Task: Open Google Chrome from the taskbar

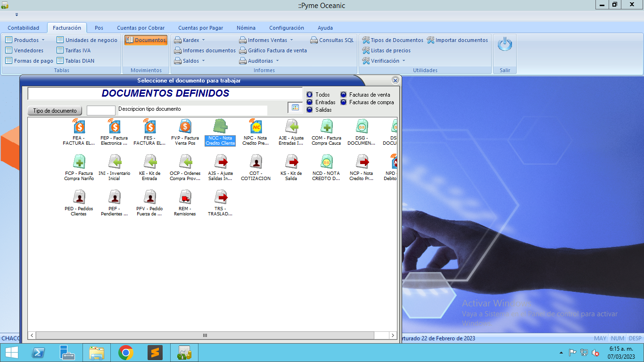Action: (126, 353)
